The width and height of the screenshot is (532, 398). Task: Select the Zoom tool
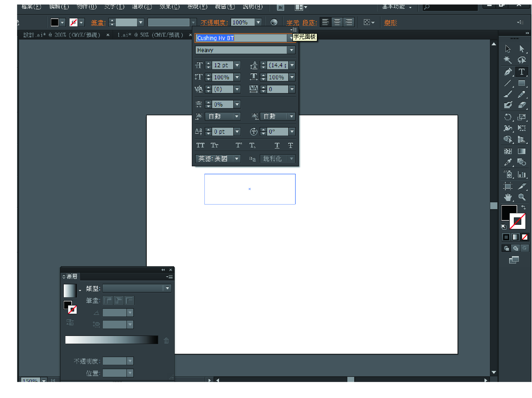pos(522,197)
